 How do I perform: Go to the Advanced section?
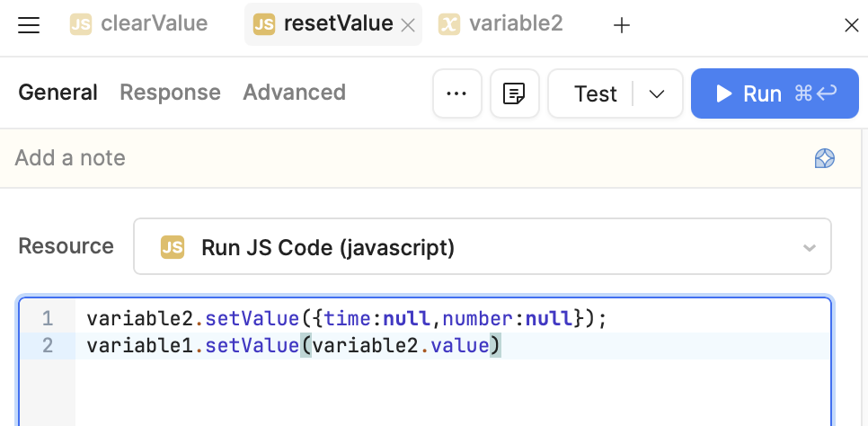coord(294,93)
